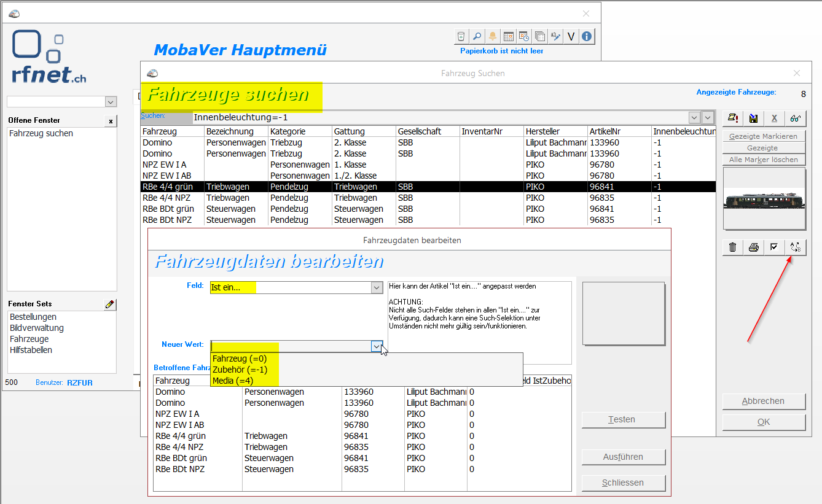Click the stacked tables icon in Hauptmenü

click(x=539, y=36)
